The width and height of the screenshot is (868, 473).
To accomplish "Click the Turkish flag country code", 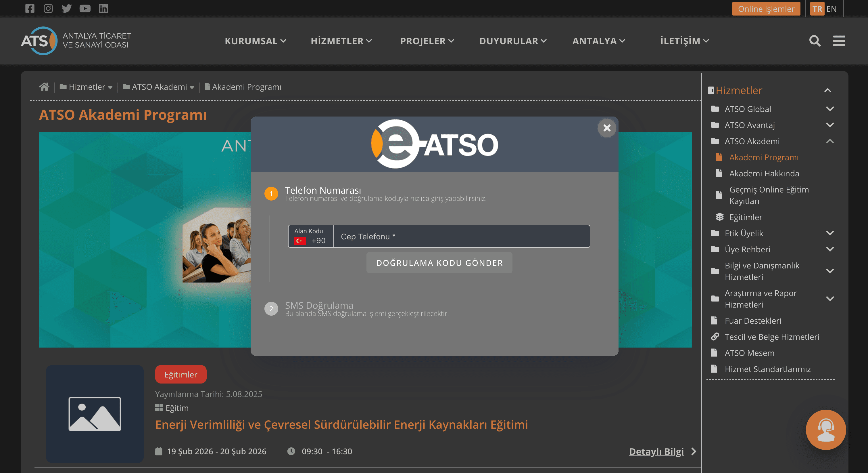I will click(x=300, y=241).
